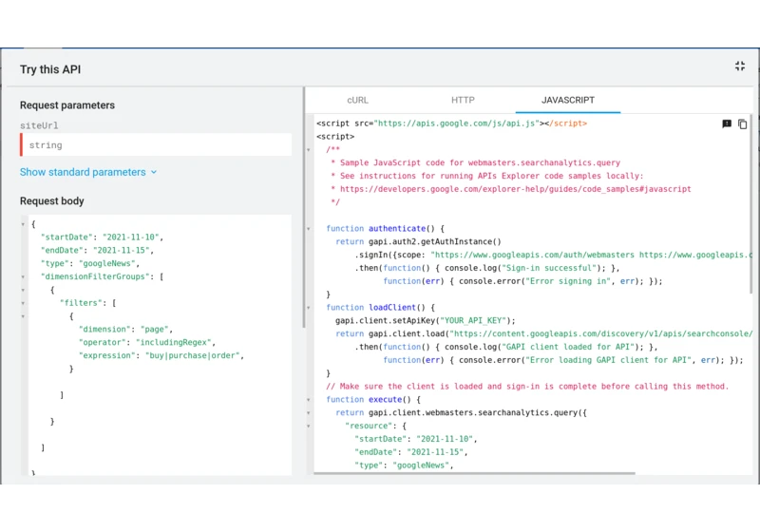This screenshot has width=760, height=532.
Task: Click the vertical scrollbar of code panel
Action: click(x=750, y=203)
